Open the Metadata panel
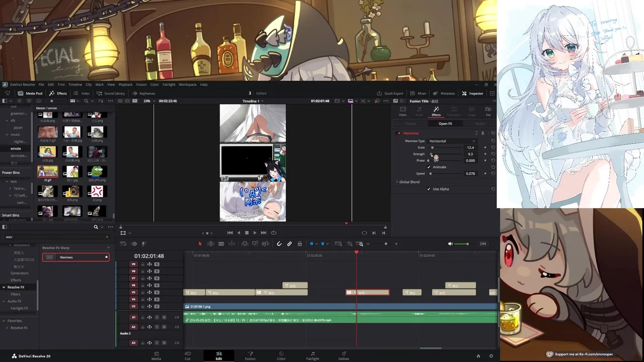Image resolution: width=644 pixels, height=362 pixels. [444, 93]
